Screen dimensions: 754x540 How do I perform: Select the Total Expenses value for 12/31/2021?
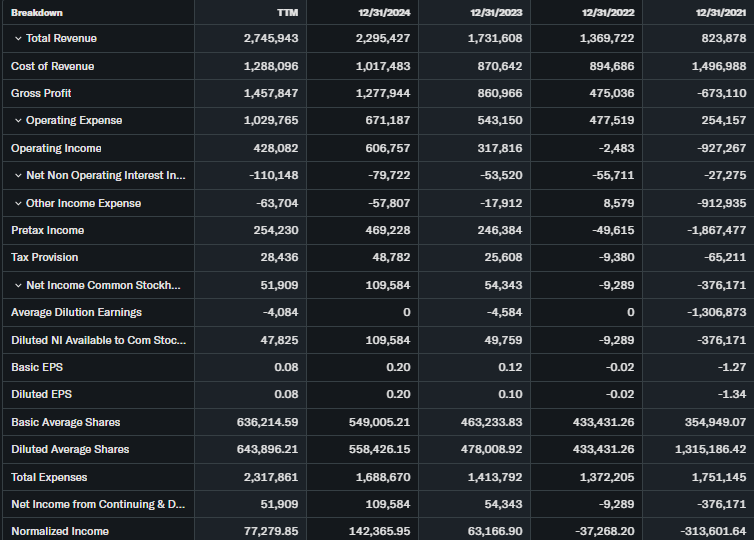pyautogui.click(x=717, y=478)
